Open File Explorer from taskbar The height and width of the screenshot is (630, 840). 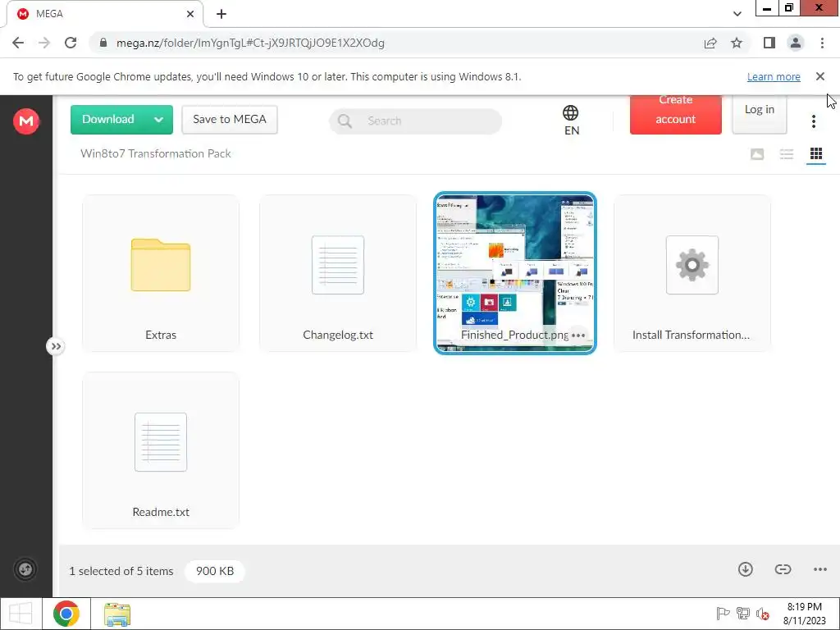tap(117, 614)
